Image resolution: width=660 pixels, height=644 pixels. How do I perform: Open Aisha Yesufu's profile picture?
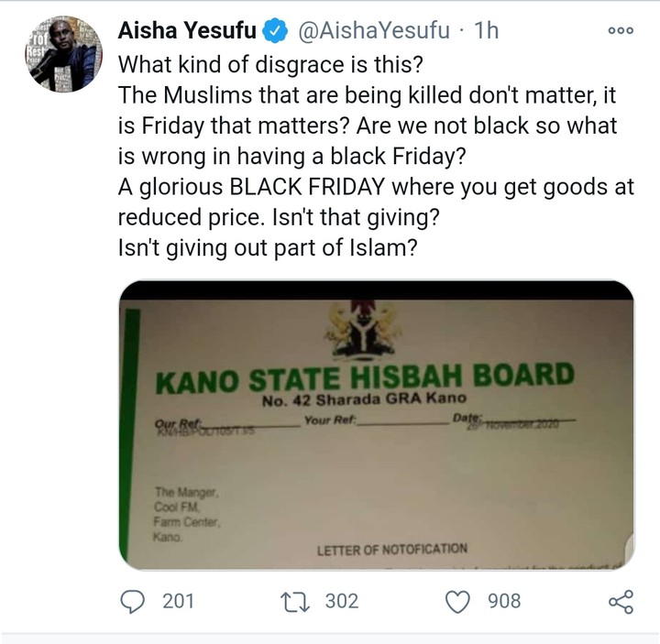[x=63, y=53]
